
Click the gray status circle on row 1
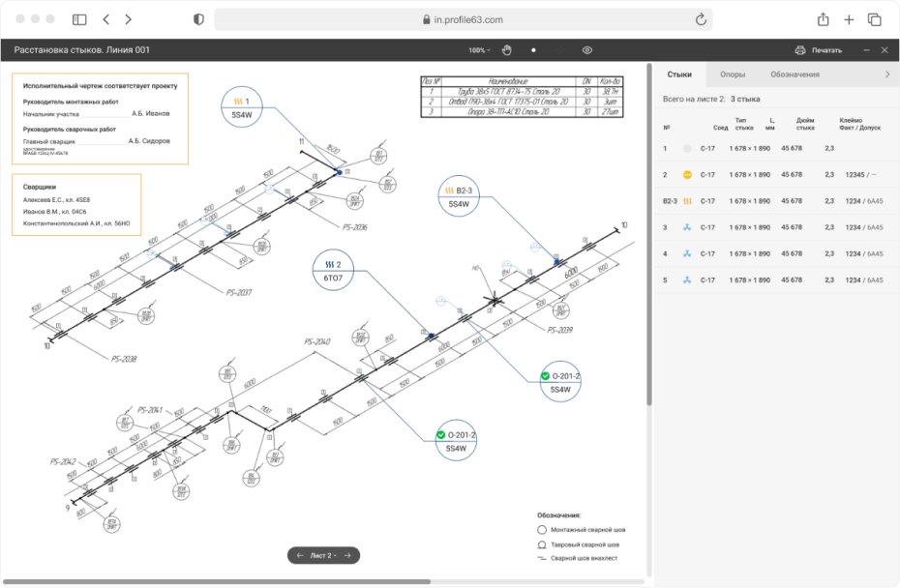[687, 148]
